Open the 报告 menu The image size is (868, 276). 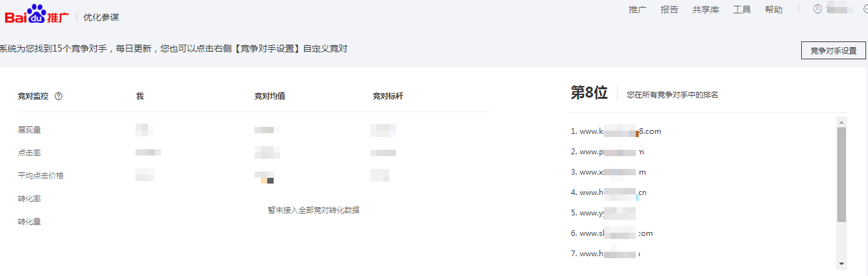tap(669, 10)
